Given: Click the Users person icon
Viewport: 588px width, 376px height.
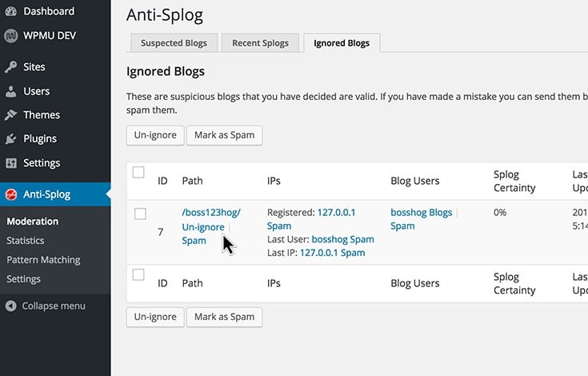Looking at the screenshot, I should tap(11, 91).
